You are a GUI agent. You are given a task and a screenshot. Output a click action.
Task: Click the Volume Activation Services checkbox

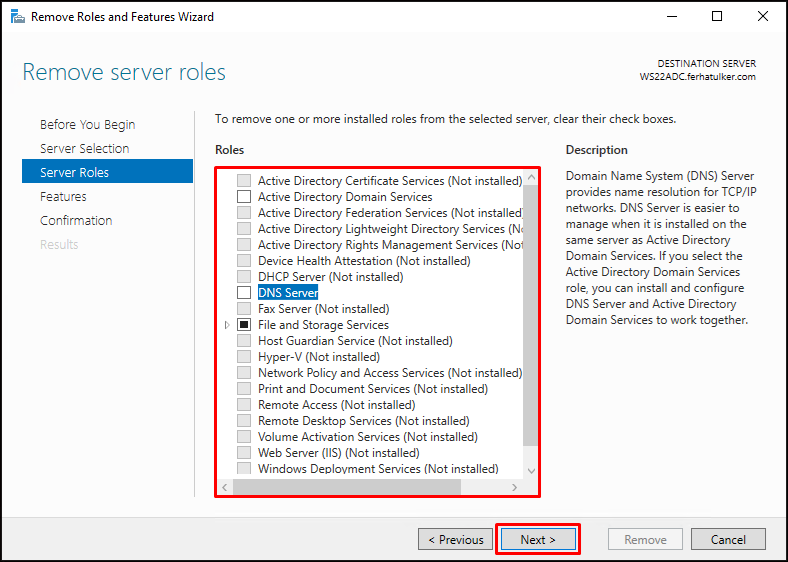(244, 437)
